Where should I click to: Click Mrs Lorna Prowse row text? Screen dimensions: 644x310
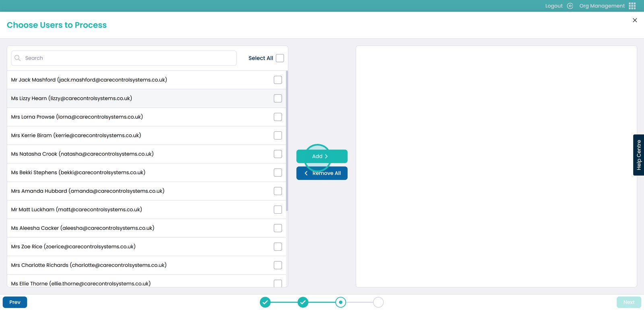77,117
